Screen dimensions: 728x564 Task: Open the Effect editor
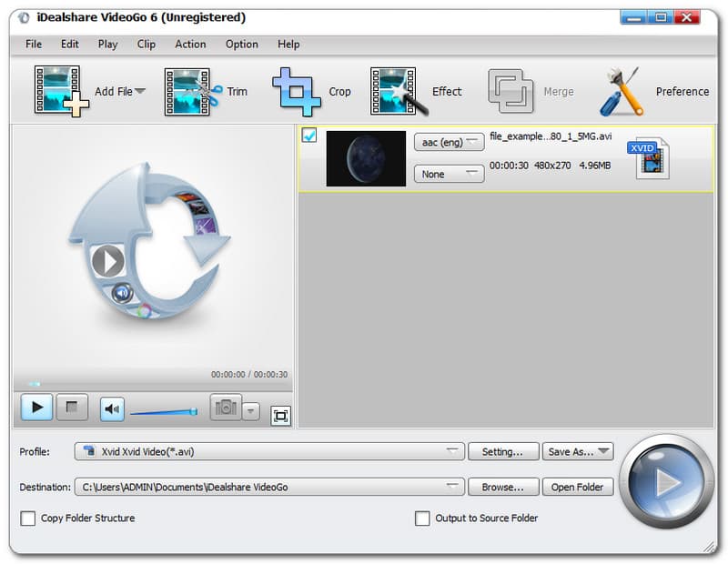(399, 91)
